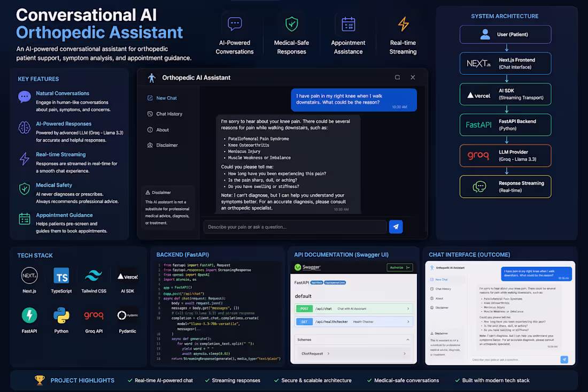Click the warning triangle in the Disclaimer box
Image resolution: width=588 pixels, height=392 pixels.
[x=148, y=193]
